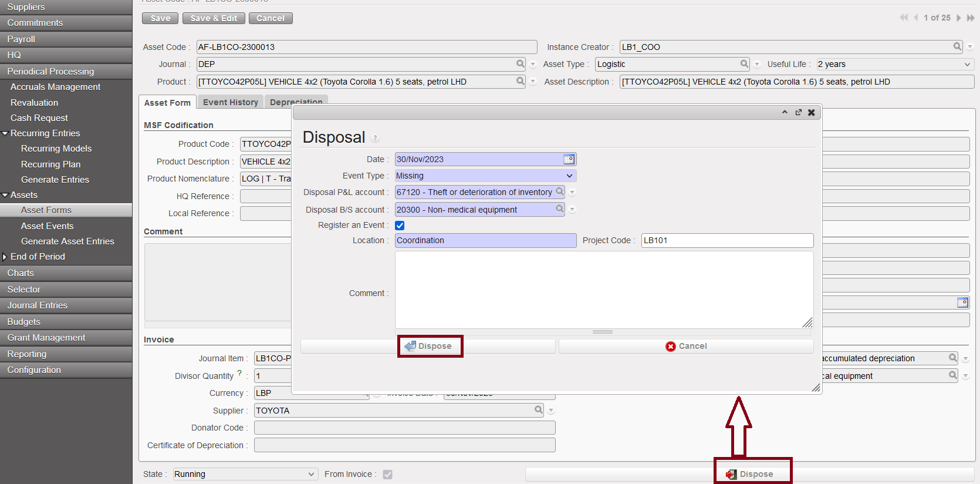This screenshot has width=980, height=484.
Task: Click the top Cancel button
Action: click(x=271, y=18)
